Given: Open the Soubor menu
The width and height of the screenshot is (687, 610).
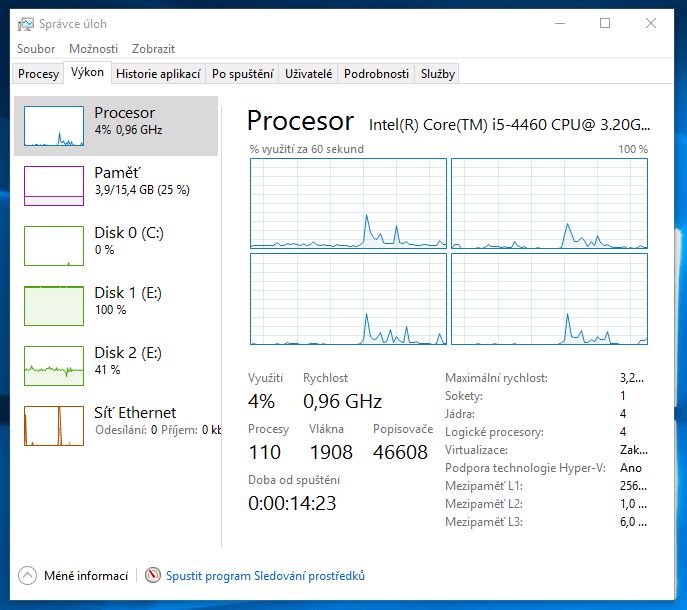Looking at the screenshot, I should pos(36,49).
